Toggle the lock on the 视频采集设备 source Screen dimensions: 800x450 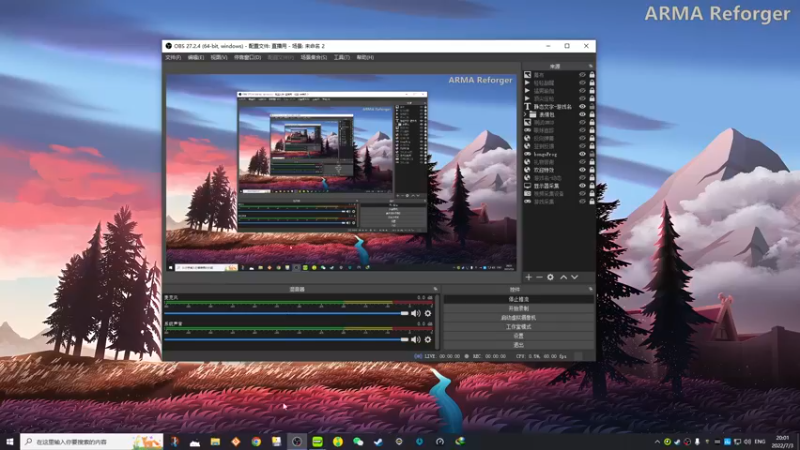coord(592,194)
